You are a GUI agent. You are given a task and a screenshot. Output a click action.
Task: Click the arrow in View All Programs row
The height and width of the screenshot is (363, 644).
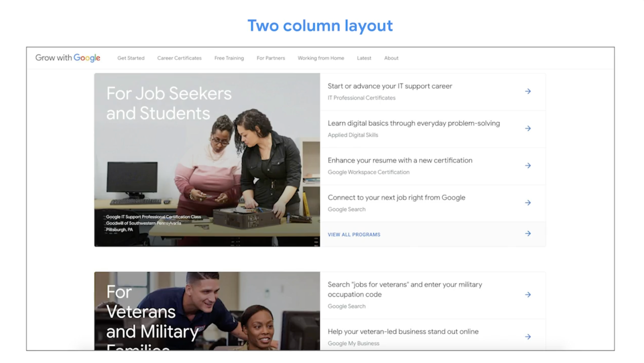pos(528,234)
